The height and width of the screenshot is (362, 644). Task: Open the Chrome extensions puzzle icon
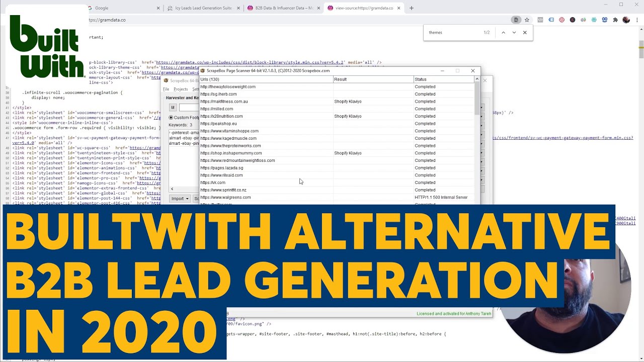(615, 20)
